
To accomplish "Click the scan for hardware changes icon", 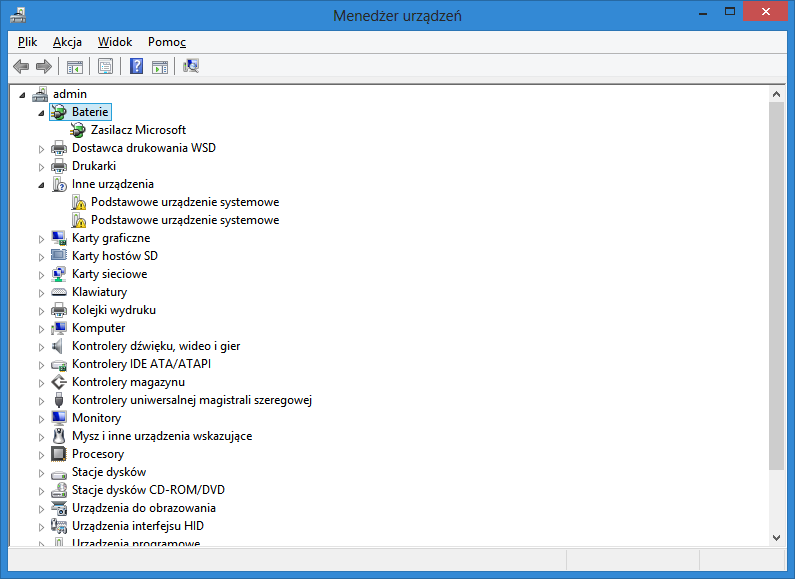I will pyautogui.click(x=191, y=66).
